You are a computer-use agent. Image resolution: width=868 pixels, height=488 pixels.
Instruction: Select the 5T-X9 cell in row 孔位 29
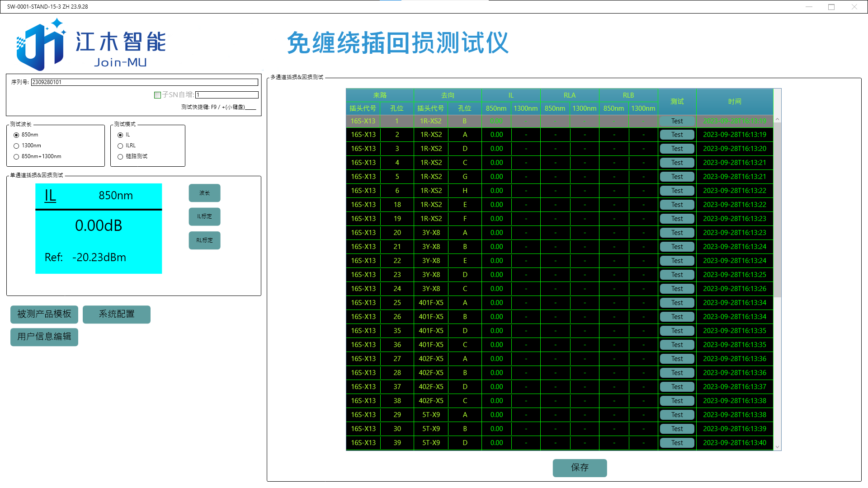point(431,415)
